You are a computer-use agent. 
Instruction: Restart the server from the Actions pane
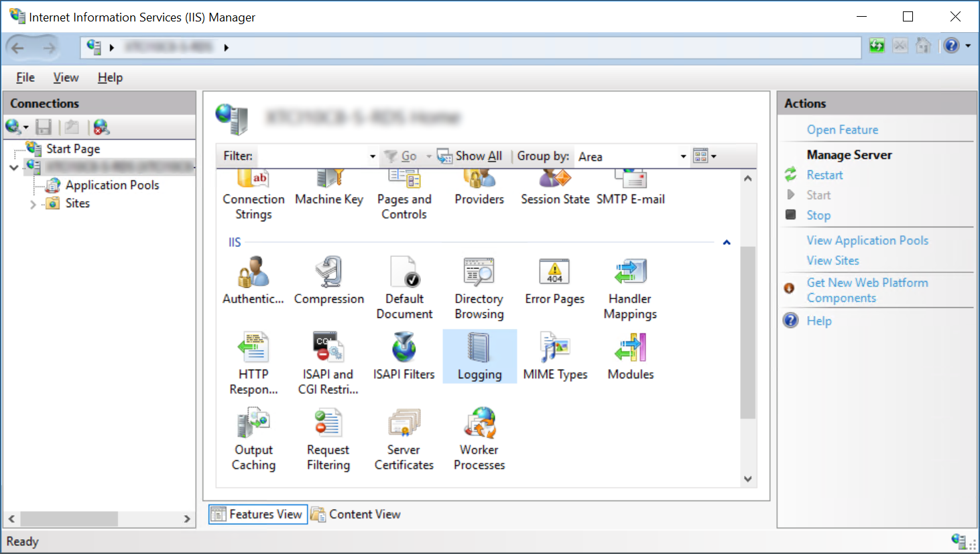[x=824, y=174]
